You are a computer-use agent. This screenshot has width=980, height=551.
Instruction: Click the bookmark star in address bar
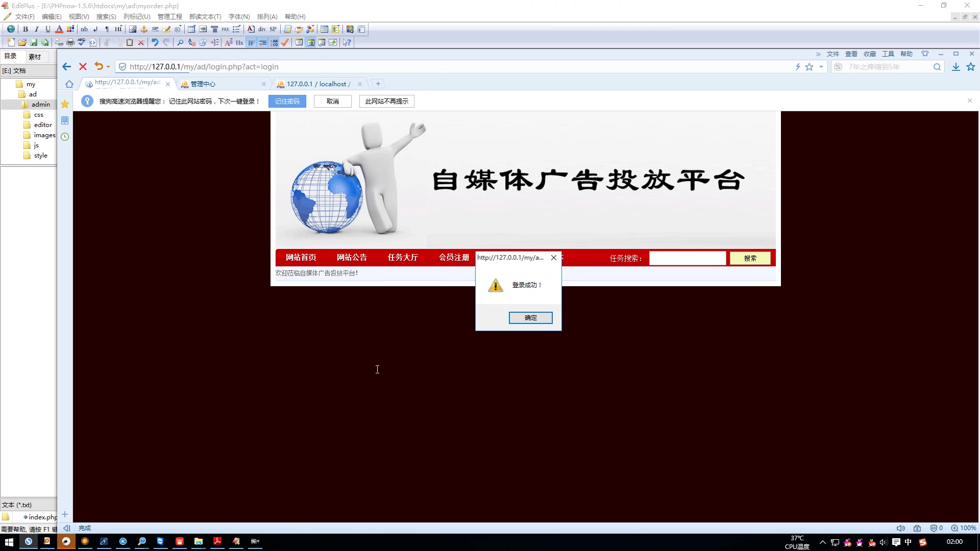pos(810,67)
